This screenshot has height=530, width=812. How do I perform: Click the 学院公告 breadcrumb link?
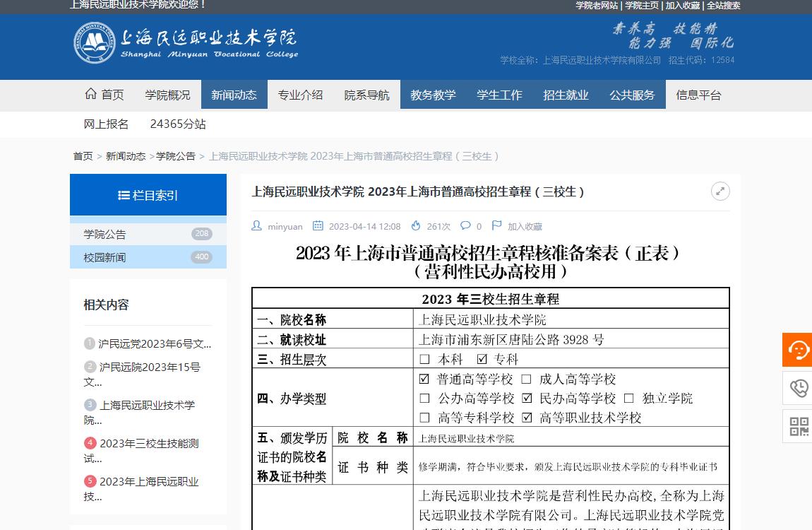[x=176, y=156]
